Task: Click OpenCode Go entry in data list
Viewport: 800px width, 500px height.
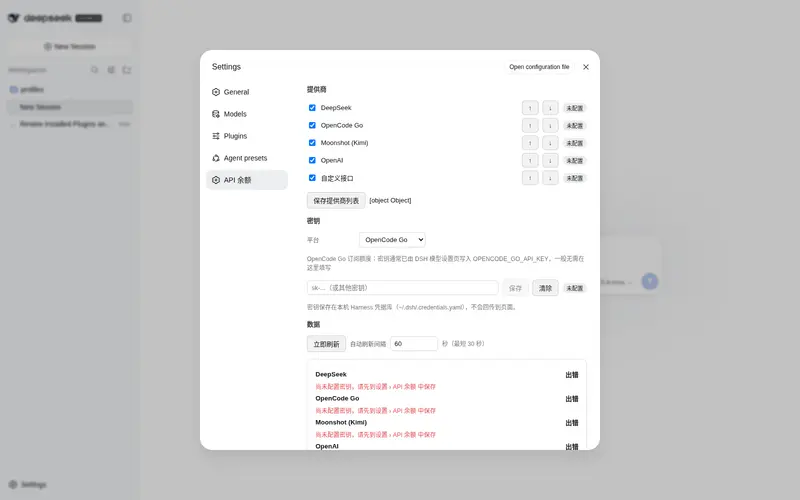Action: (337, 398)
